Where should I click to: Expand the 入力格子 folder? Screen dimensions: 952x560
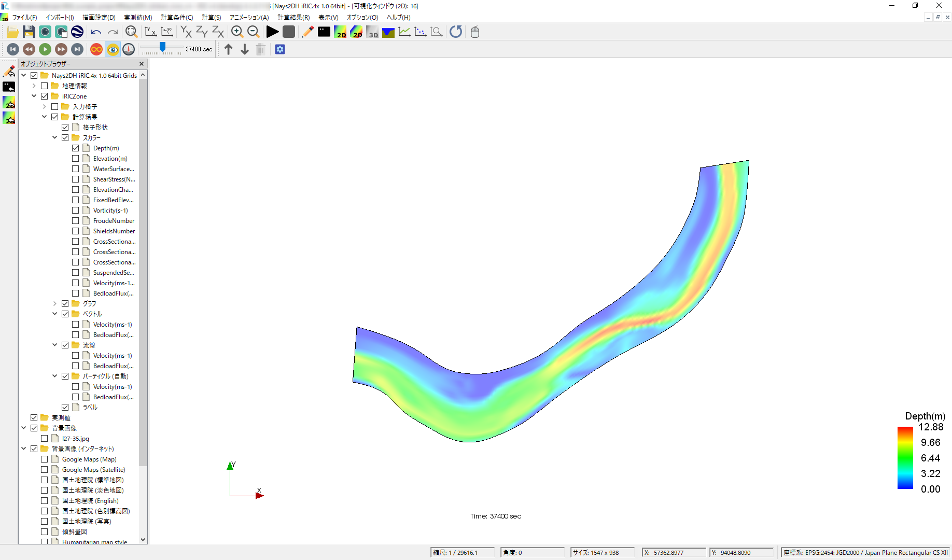45,107
